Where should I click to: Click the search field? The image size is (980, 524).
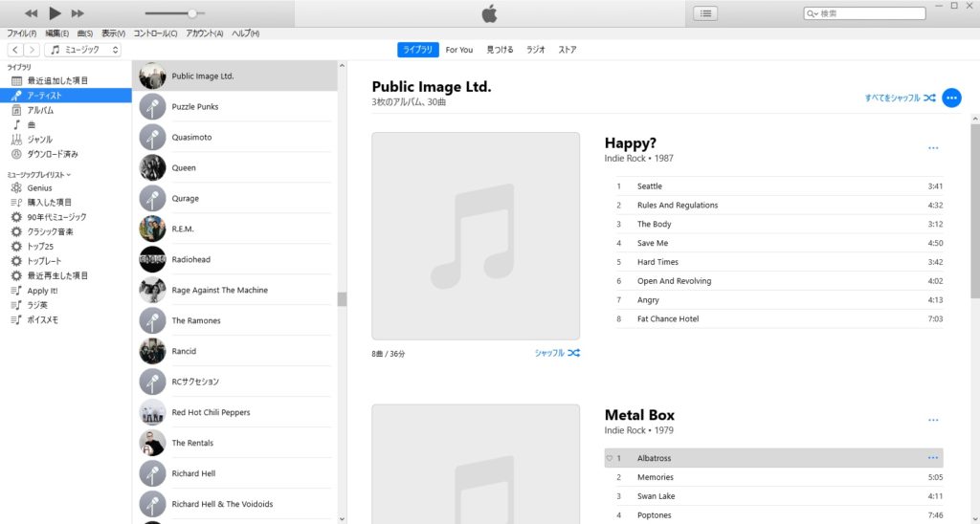pyautogui.click(x=864, y=13)
